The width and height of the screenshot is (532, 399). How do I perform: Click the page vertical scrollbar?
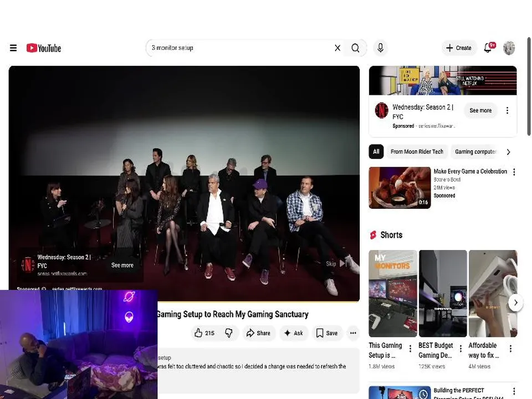(529, 86)
